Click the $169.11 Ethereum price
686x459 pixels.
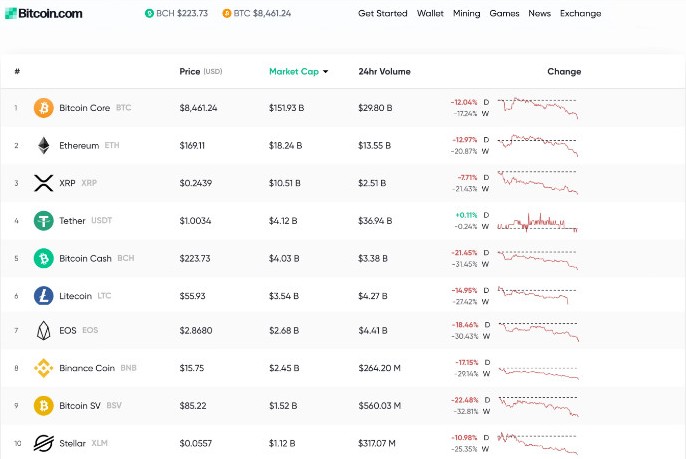[x=192, y=145]
